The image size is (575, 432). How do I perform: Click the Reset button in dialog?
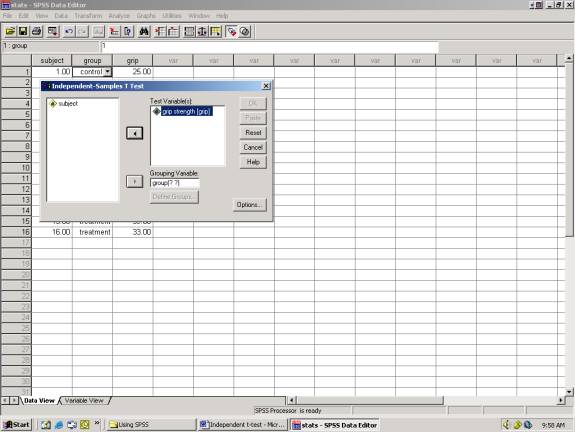253,132
